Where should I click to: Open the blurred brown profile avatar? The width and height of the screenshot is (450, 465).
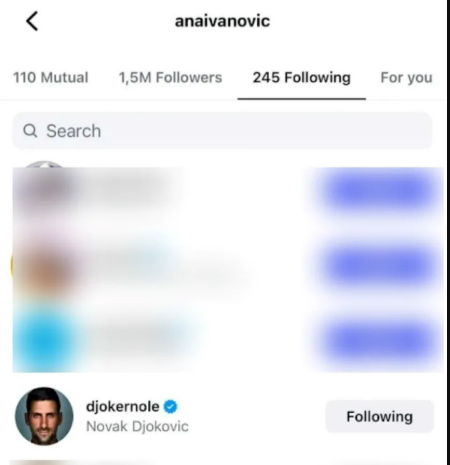(46, 265)
